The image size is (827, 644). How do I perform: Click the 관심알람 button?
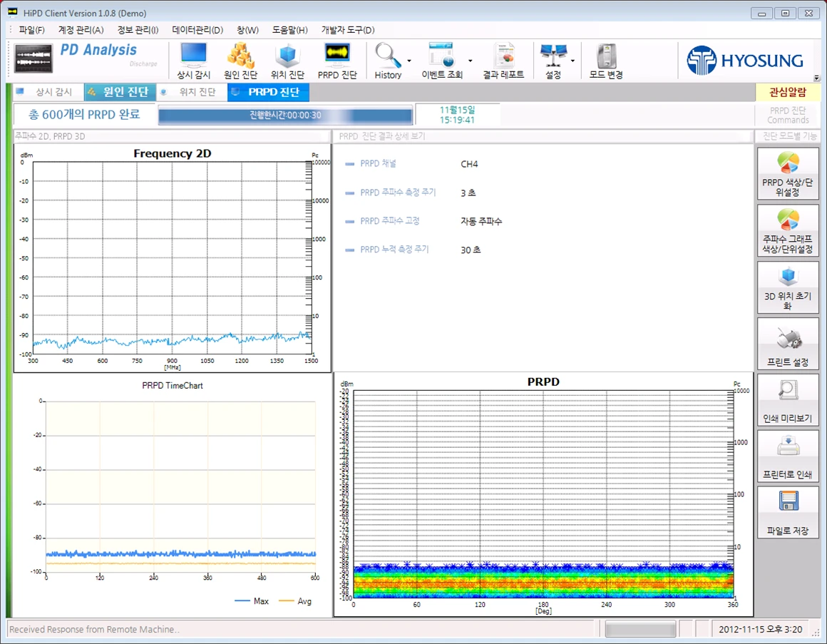[788, 92]
